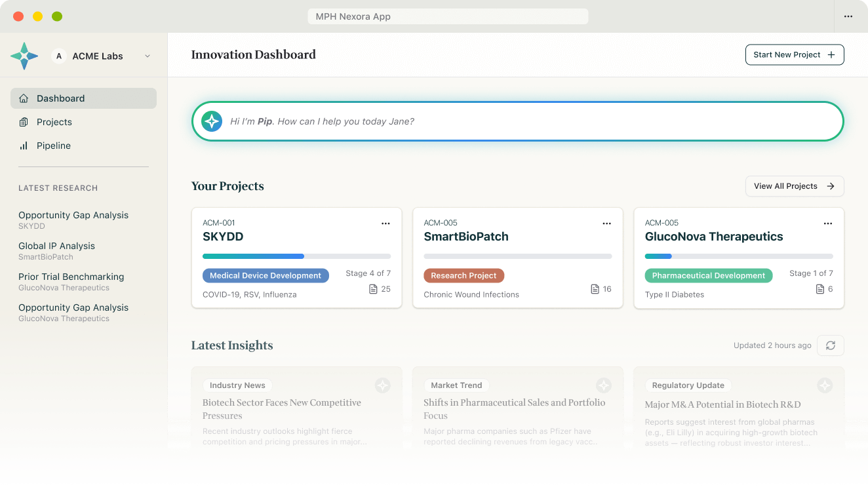
Task: Click the Research Project tag
Action: pyautogui.click(x=464, y=276)
